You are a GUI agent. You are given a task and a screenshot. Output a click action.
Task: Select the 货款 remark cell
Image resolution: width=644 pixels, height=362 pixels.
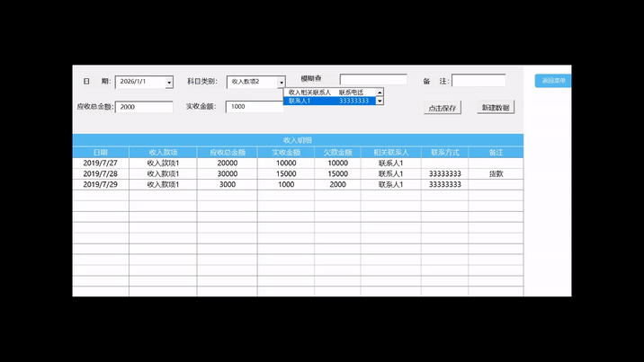coord(496,174)
